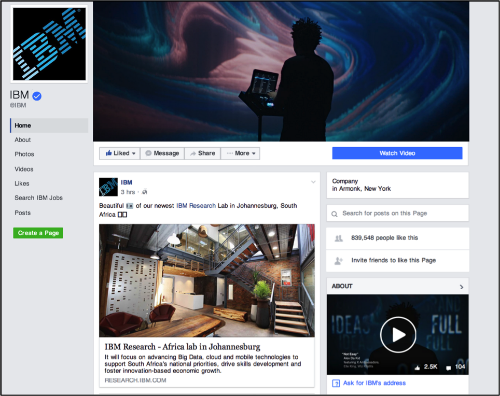Click the IBM profile logo picture

coord(49,44)
